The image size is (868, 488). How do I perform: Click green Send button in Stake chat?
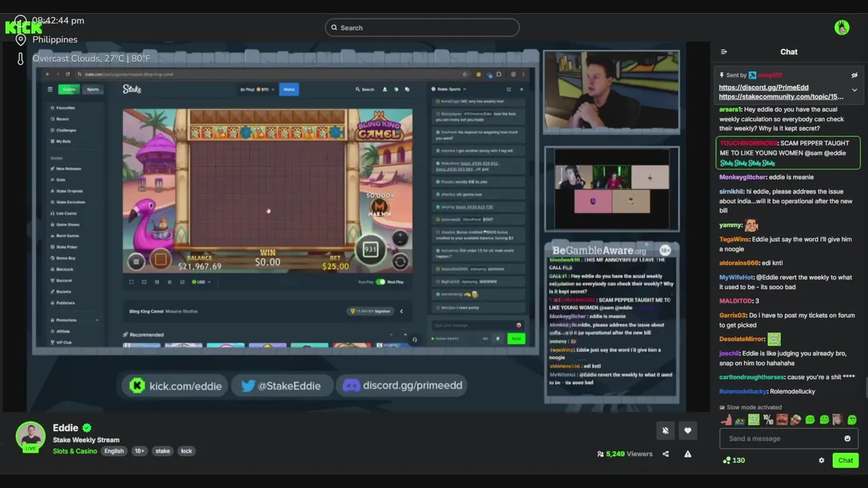[x=516, y=338]
